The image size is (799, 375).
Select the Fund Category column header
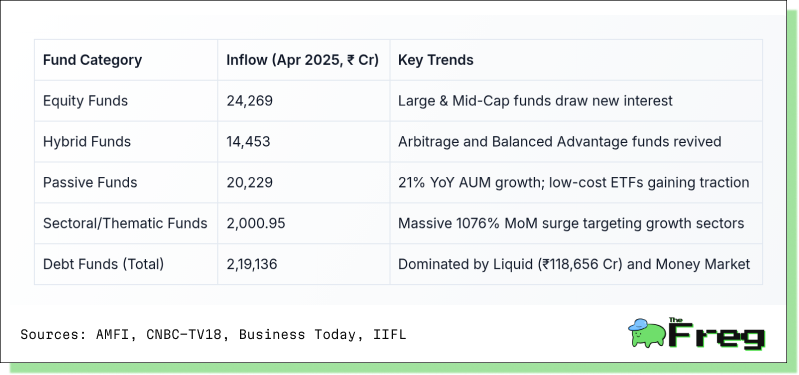pos(92,60)
